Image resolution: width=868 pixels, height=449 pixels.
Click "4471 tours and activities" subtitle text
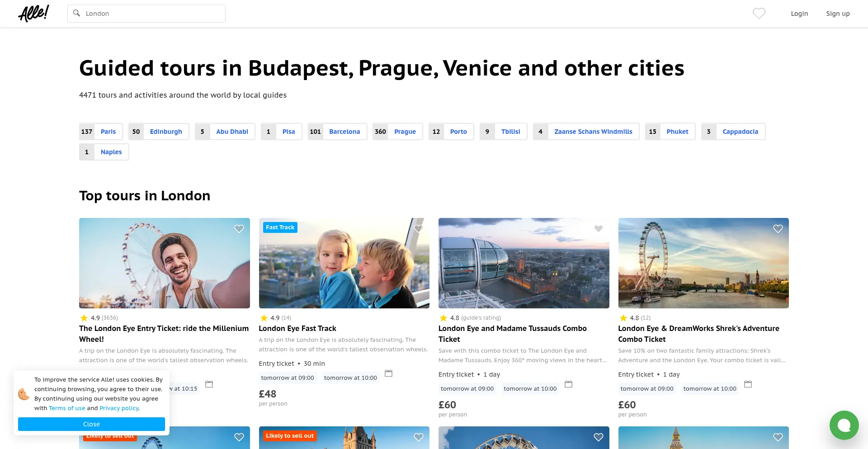coord(183,95)
